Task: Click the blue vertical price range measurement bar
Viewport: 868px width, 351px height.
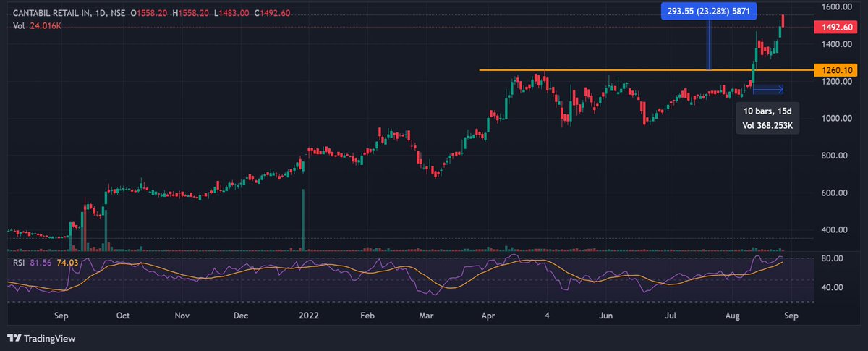Action: (710, 43)
